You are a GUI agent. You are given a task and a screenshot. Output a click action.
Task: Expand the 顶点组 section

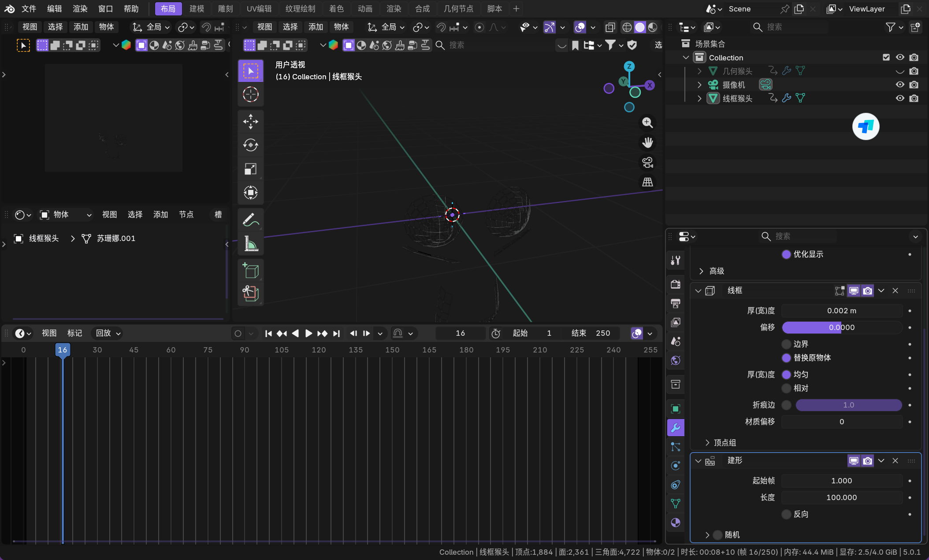(x=707, y=443)
